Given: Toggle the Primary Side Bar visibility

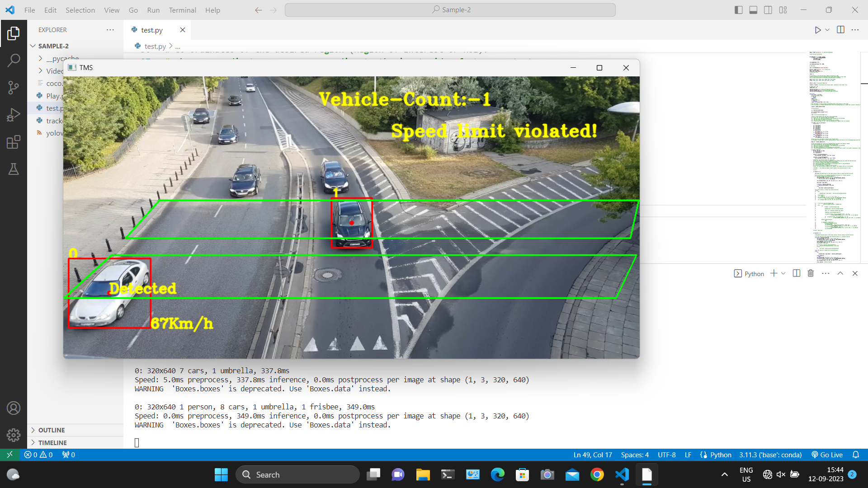Looking at the screenshot, I should tap(738, 9).
